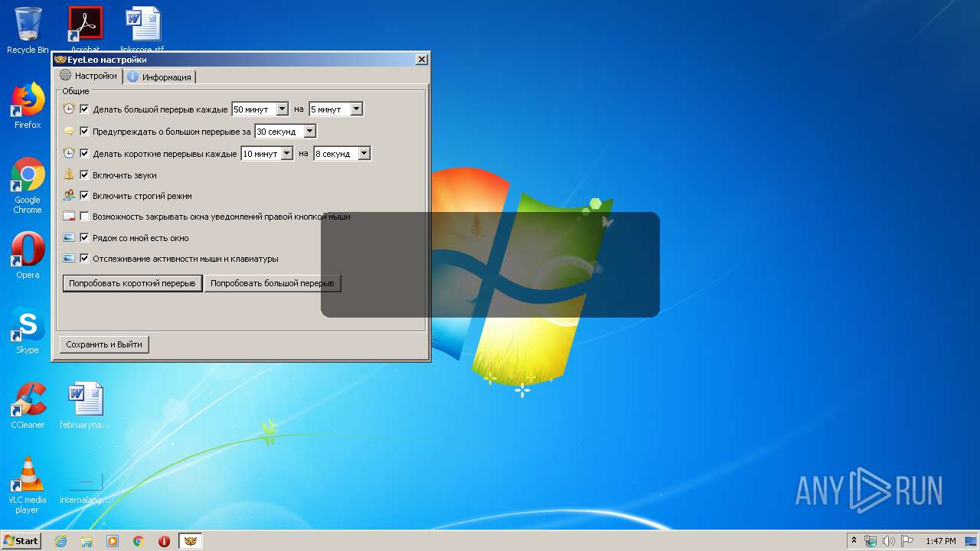Click 'Сохранить и Выйти' button
The height and width of the screenshot is (551, 980).
(x=104, y=344)
